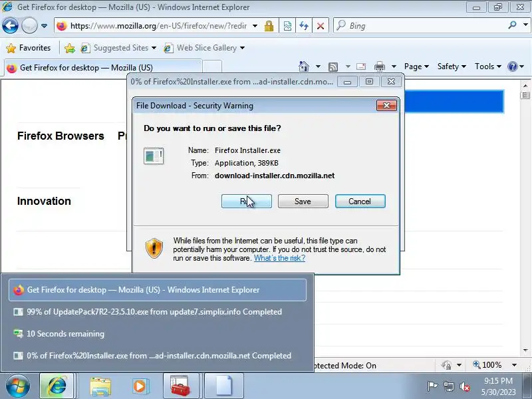Click Firefox Browsers in the page navigation

tap(61, 136)
